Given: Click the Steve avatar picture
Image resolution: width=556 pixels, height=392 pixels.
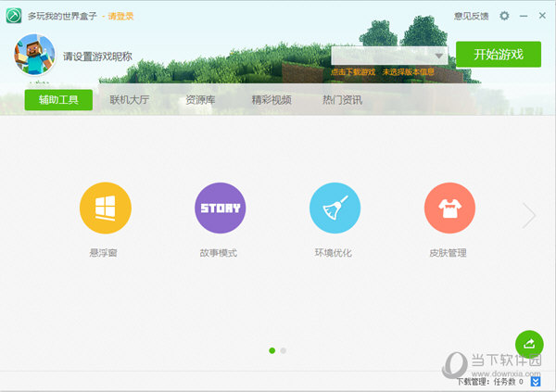Looking at the screenshot, I should point(34,55).
